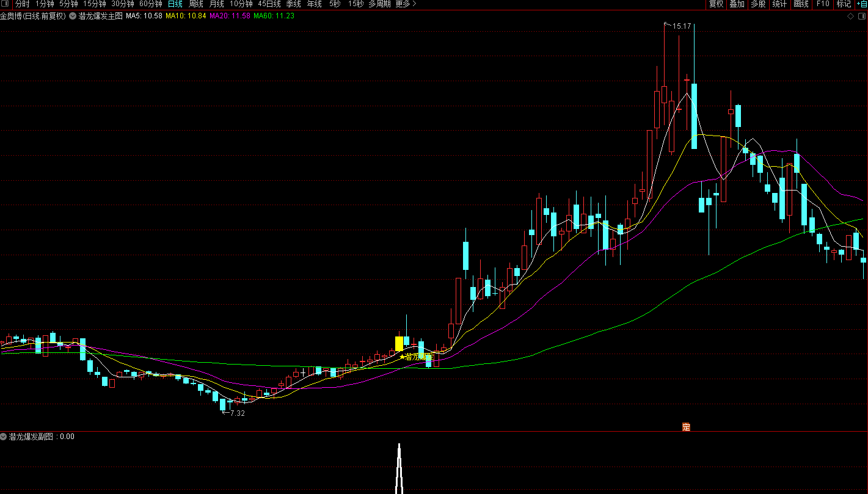868x494 pixels.
Task: Click the 潜龙爆发 star signal marker
Action: point(417,357)
